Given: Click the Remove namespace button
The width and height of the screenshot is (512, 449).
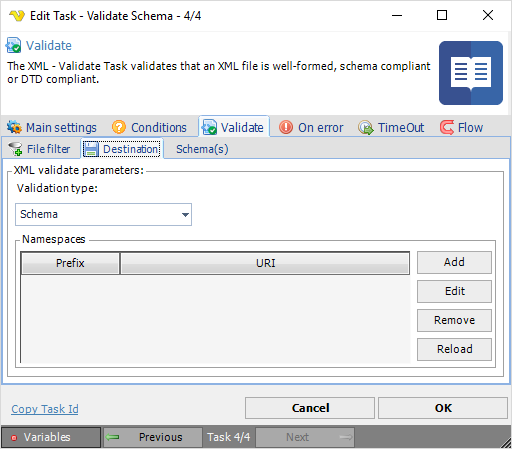Looking at the screenshot, I should pos(454,320).
